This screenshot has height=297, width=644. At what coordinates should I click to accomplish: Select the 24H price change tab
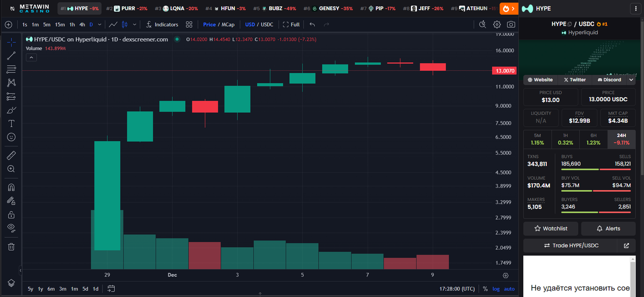click(x=622, y=140)
